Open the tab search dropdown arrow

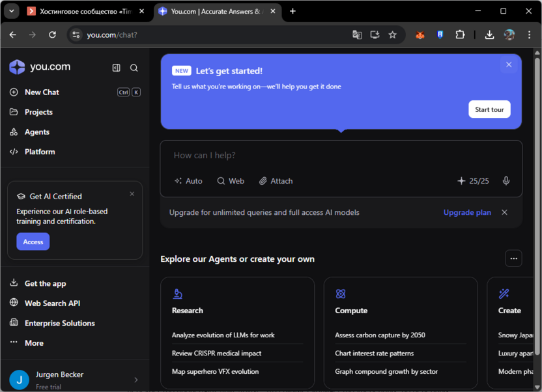click(x=12, y=11)
